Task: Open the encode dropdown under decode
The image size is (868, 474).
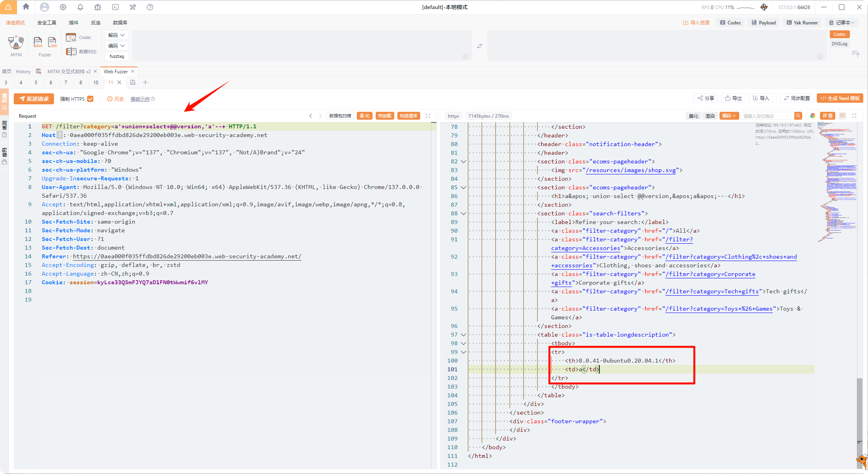Action: tap(117, 46)
